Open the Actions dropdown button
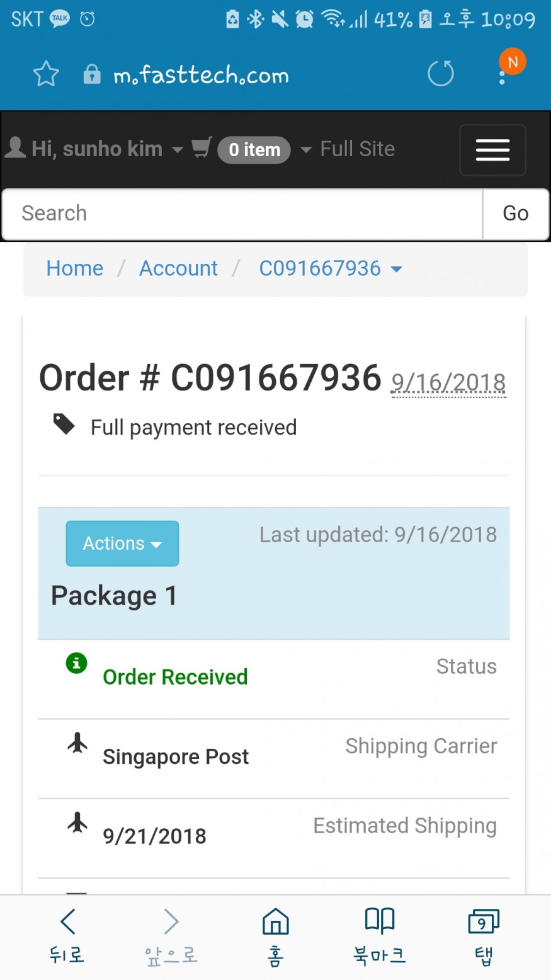551x980 pixels. (x=122, y=544)
